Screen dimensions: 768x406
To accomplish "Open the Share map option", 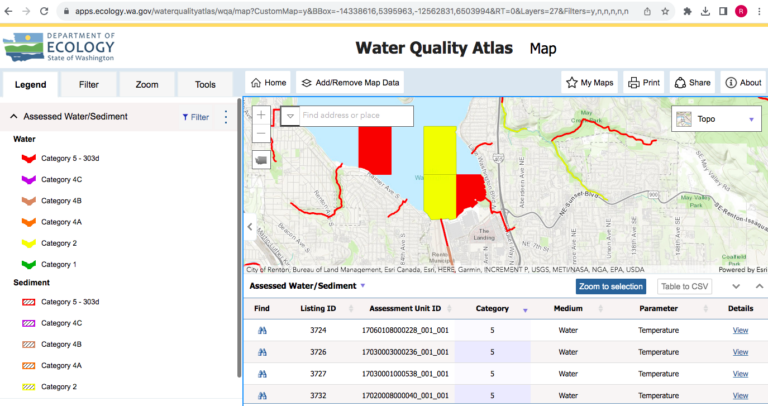I will coord(691,83).
